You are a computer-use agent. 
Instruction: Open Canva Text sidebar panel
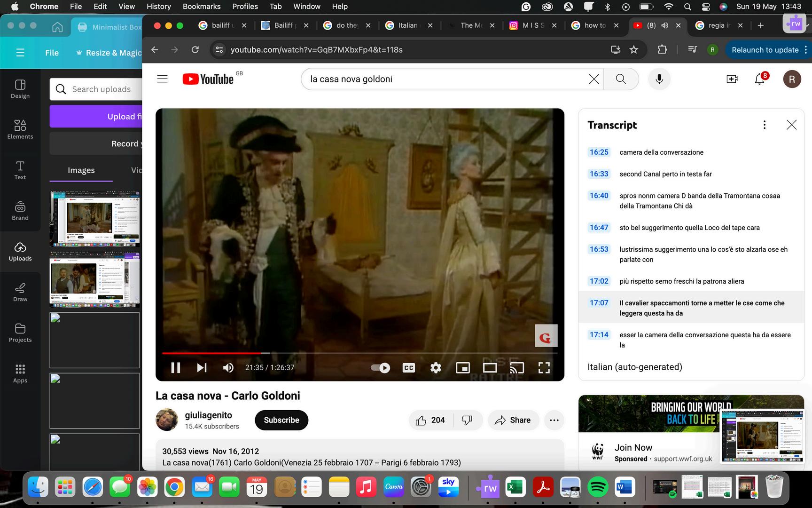[x=20, y=170]
